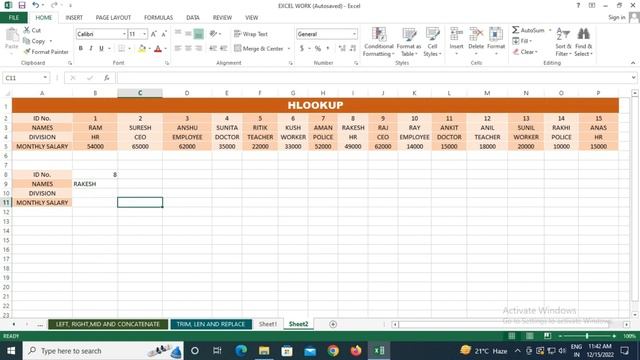Increase font size with the larger A icon
Image resolution: width=640 pixels, height=360 pixels.
tap(153, 34)
